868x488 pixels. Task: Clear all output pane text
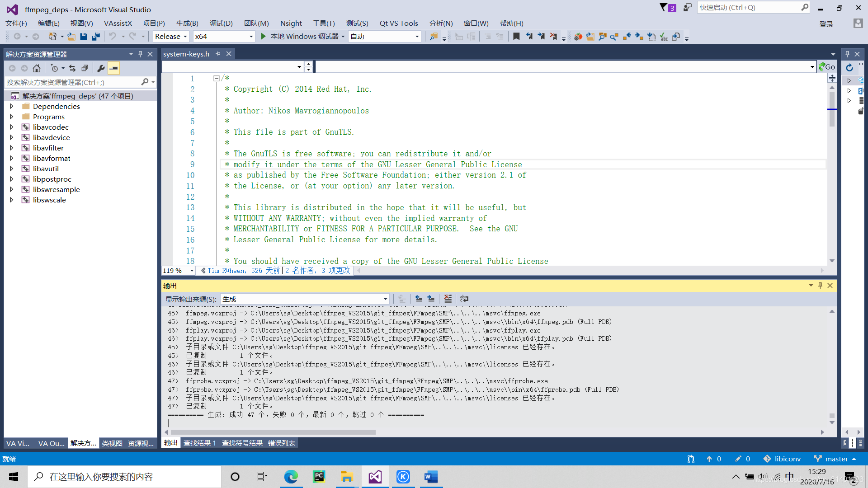pyautogui.click(x=448, y=299)
